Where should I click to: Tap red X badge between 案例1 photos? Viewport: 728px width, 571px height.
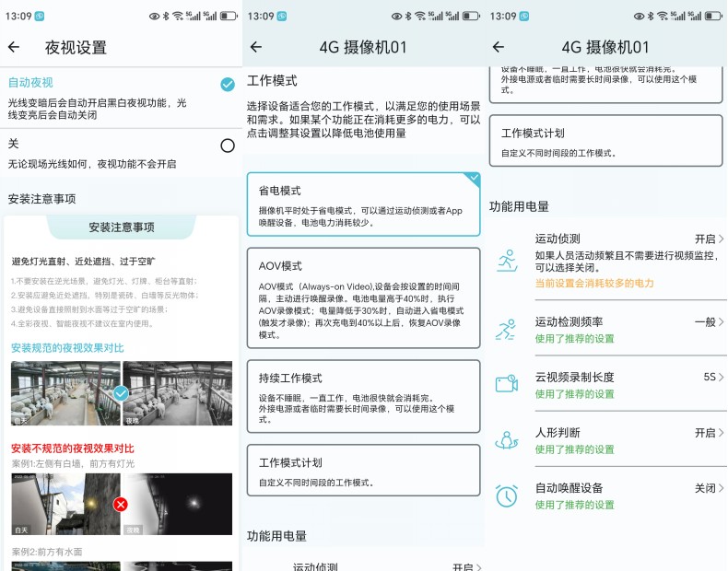tap(121, 504)
